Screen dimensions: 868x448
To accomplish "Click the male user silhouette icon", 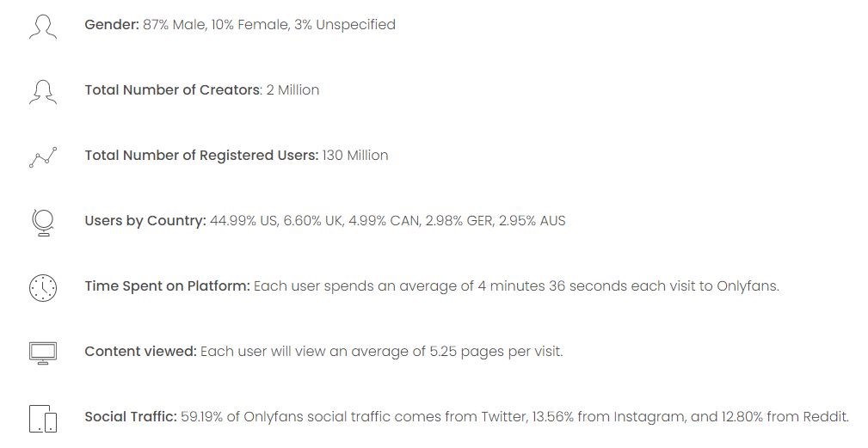I will (43, 27).
